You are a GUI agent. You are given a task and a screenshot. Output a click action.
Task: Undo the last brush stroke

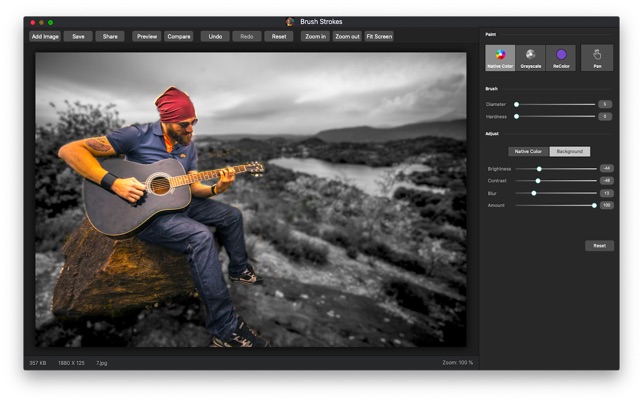click(x=215, y=36)
